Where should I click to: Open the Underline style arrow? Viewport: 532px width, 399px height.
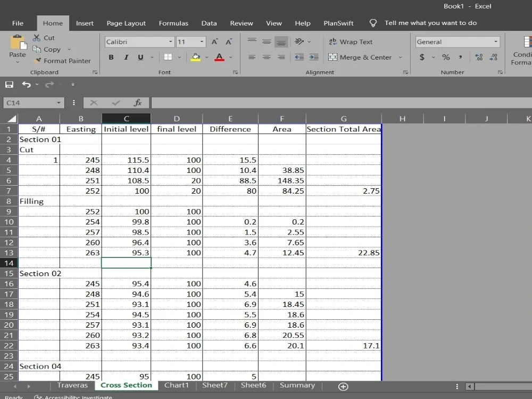(x=152, y=57)
